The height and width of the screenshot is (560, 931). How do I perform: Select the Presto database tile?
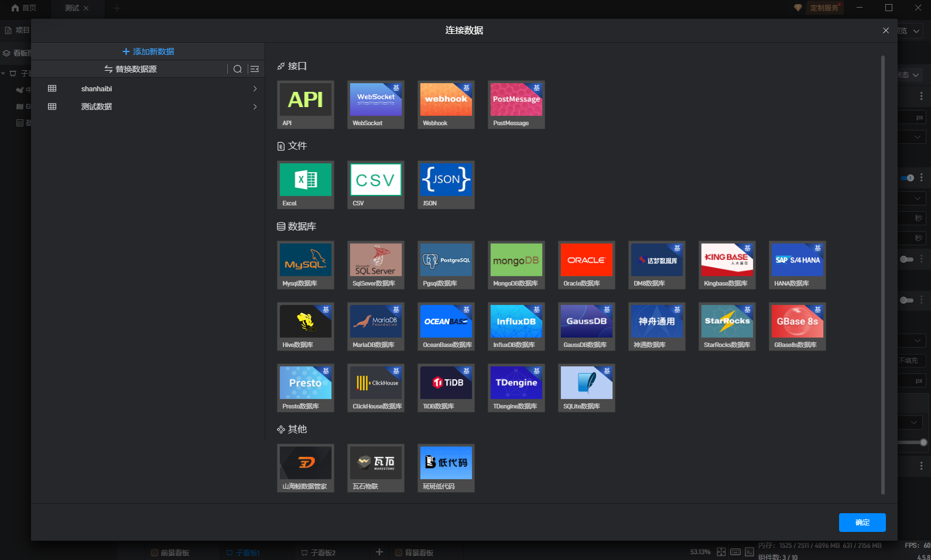[306, 388]
